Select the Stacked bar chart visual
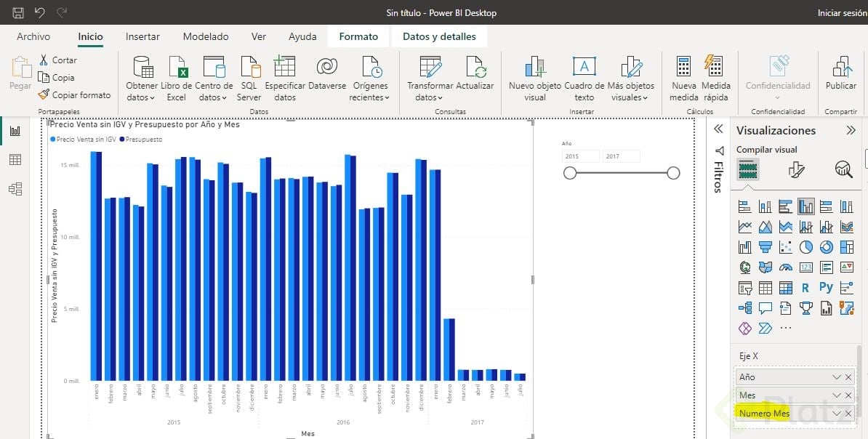 (745, 206)
